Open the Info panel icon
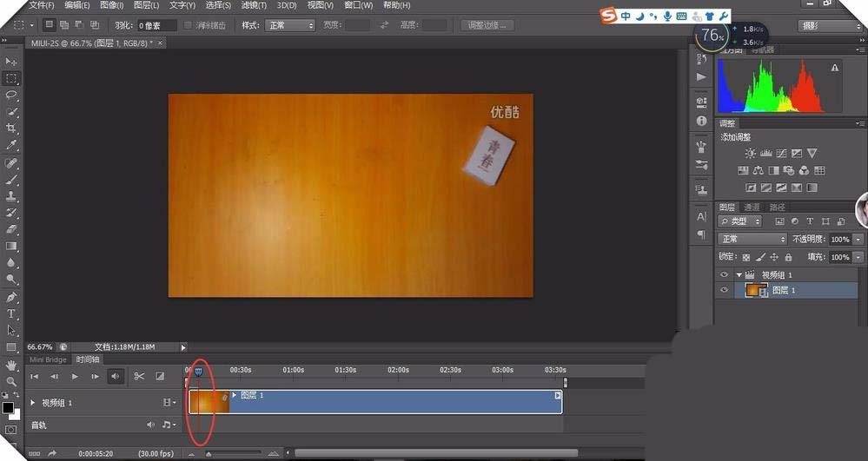Image resolution: width=868 pixels, height=461 pixels. (701, 120)
